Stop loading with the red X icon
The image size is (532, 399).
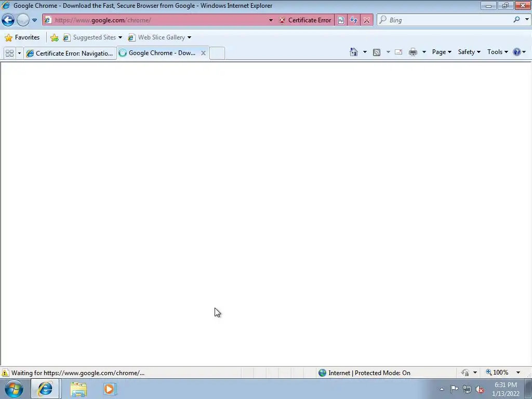coord(366,20)
